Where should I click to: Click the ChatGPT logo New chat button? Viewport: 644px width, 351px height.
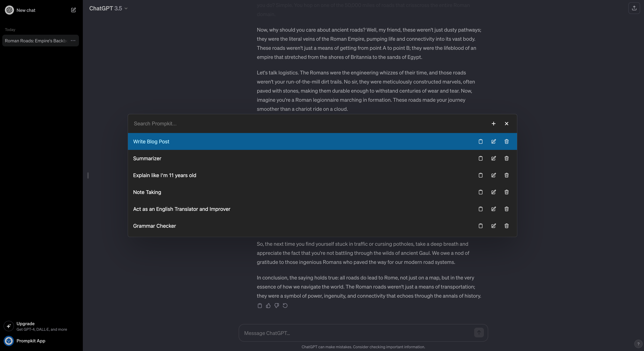pyautogui.click(x=20, y=10)
